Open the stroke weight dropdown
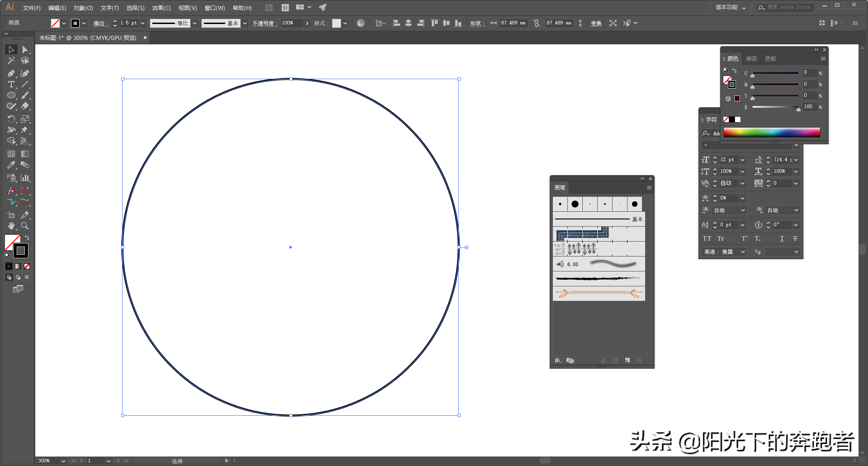This screenshot has height=466, width=868. (143, 23)
